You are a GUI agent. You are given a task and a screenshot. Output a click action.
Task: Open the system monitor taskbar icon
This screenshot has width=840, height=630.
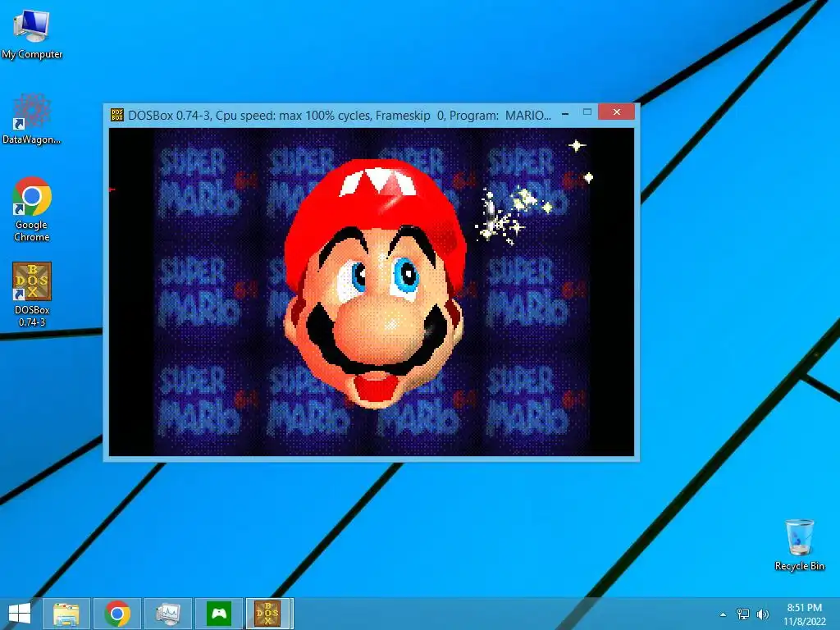[x=168, y=614]
